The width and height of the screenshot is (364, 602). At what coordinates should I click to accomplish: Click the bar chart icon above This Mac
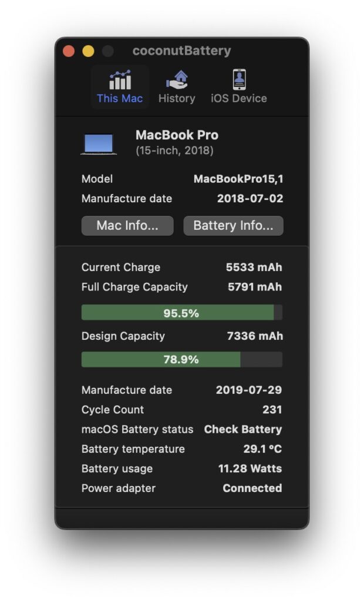pos(119,78)
